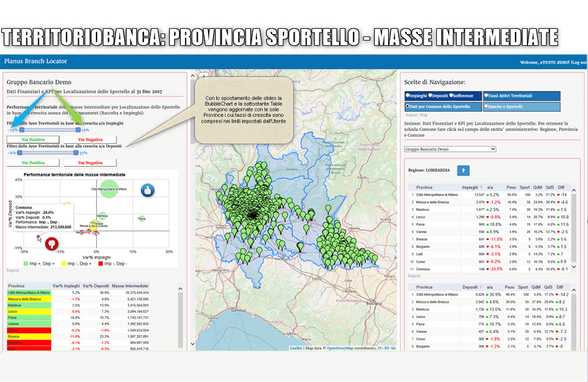Click the Log out link
The height and width of the screenshot is (382, 588).
[x=579, y=63]
